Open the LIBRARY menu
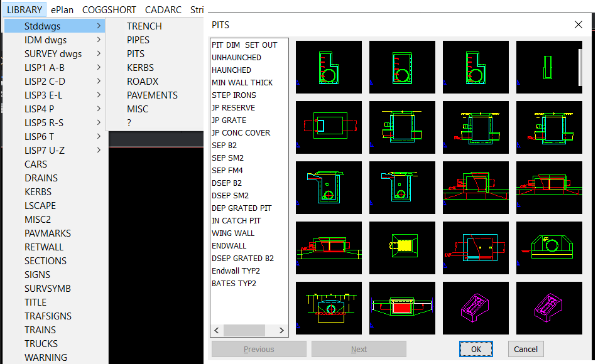The image size is (598, 364). coord(24,9)
